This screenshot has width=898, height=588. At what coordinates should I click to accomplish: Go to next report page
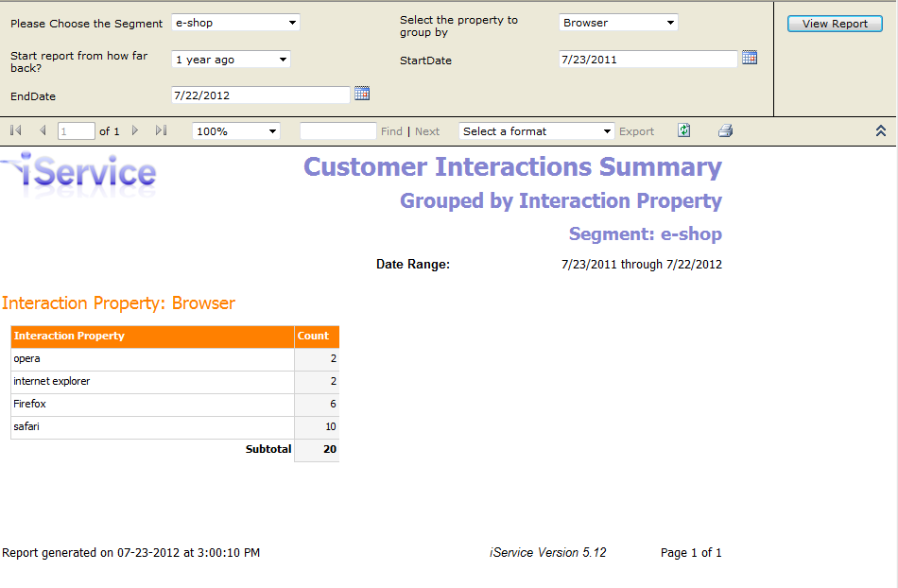coord(135,131)
